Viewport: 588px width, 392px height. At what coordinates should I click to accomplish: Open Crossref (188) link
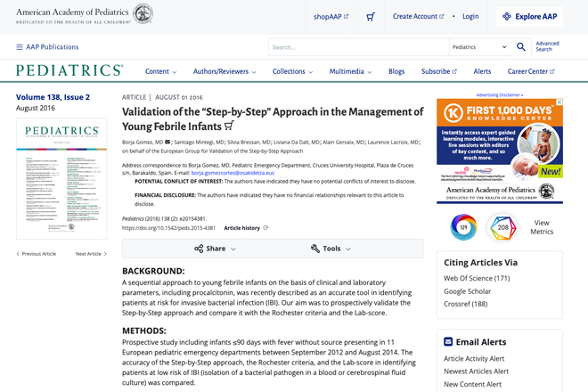[x=465, y=304]
